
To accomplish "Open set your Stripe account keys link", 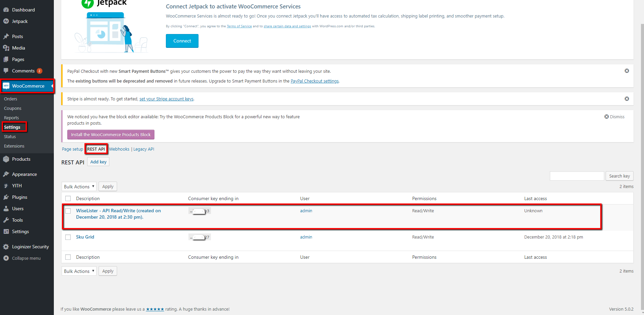I will click(x=167, y=99).
